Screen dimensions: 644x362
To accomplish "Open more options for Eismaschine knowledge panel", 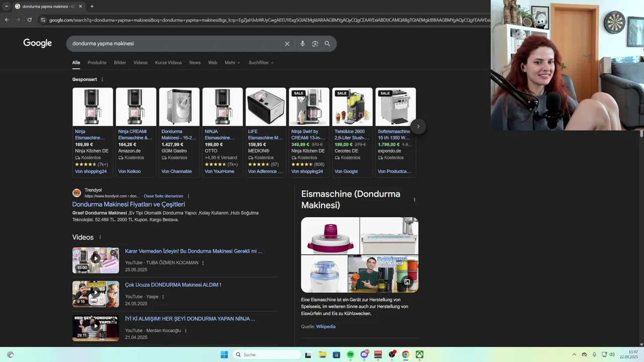I will (415, 200).
